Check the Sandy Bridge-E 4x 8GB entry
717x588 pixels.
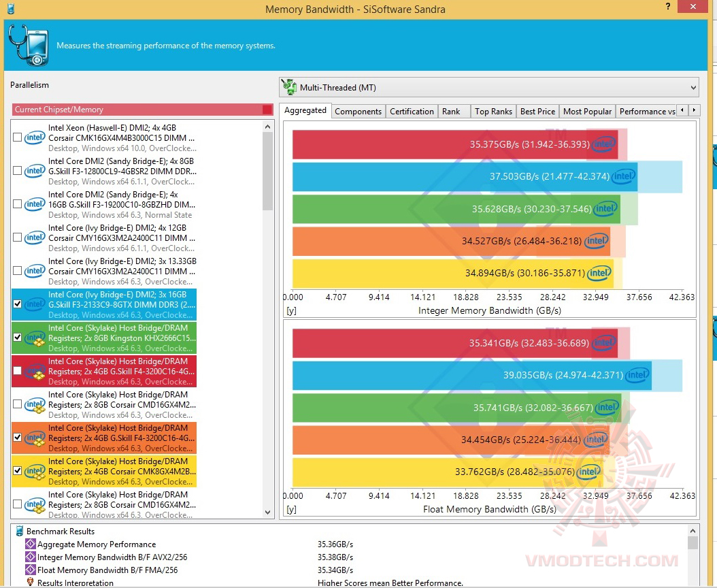18,171
